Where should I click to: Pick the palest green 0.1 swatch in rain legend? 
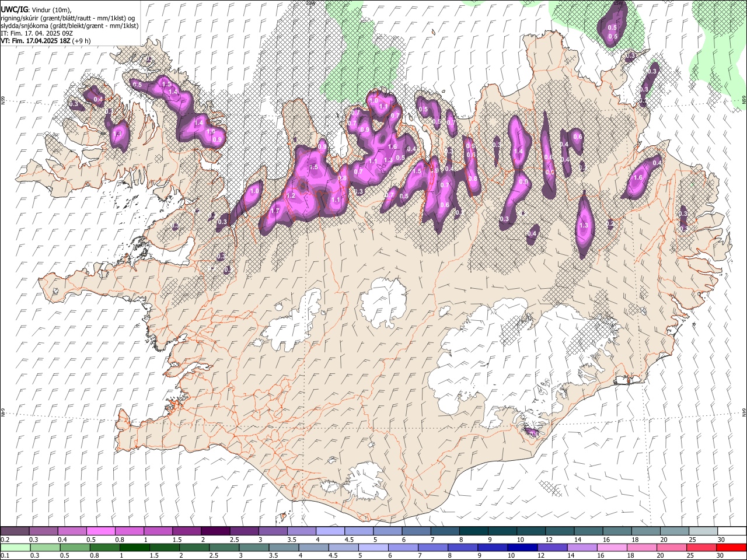tap(15, 547)
